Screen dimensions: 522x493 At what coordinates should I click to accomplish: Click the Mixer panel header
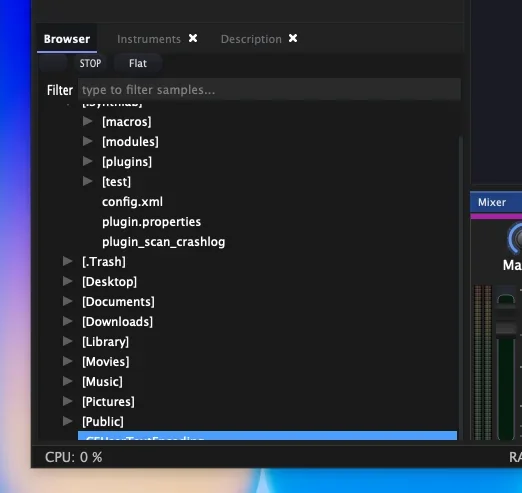[x=496, y=202]
